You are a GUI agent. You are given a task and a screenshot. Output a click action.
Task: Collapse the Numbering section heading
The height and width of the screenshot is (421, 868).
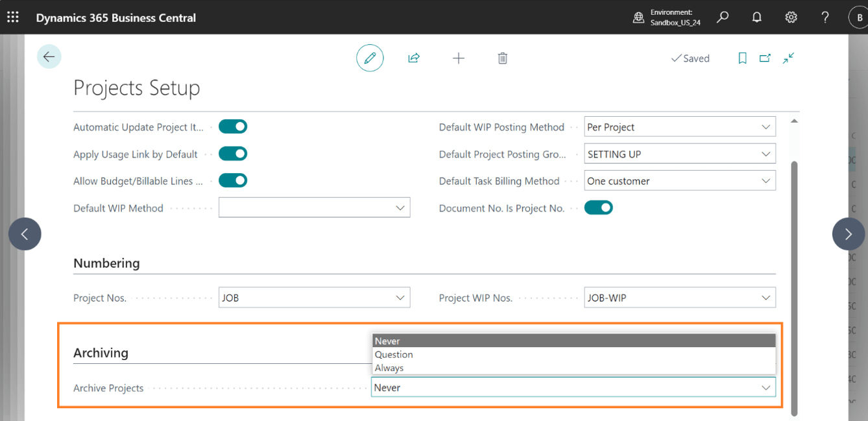tap(106, 263)
